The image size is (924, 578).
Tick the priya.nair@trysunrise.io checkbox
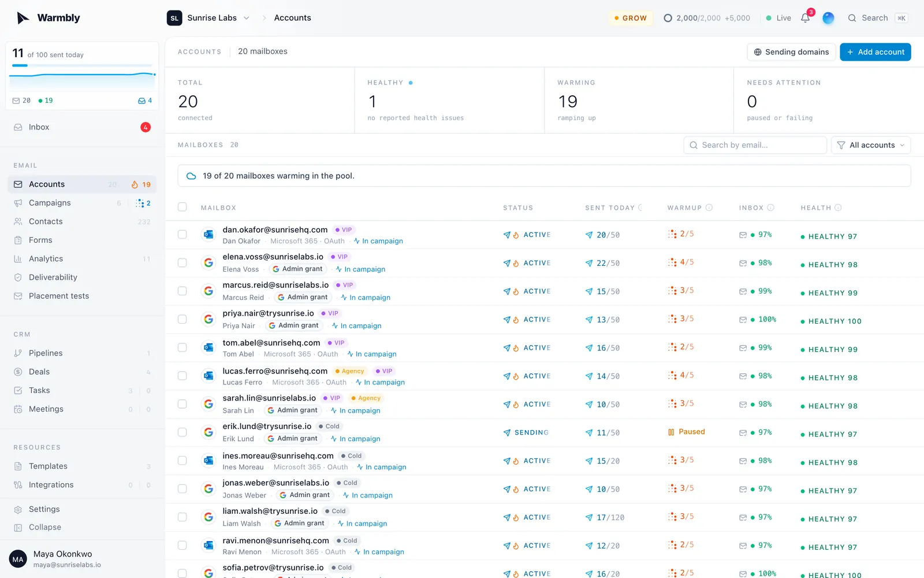click(182, 320)
